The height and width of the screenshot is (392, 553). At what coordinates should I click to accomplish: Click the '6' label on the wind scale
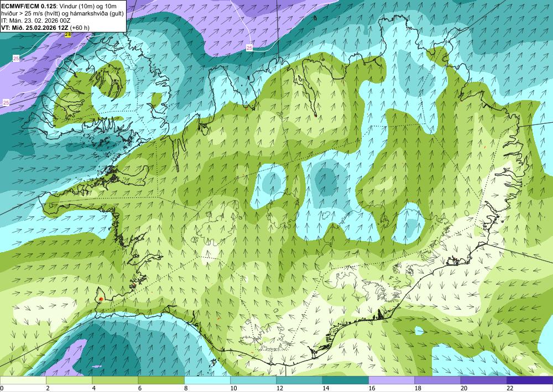pos(140,388)
